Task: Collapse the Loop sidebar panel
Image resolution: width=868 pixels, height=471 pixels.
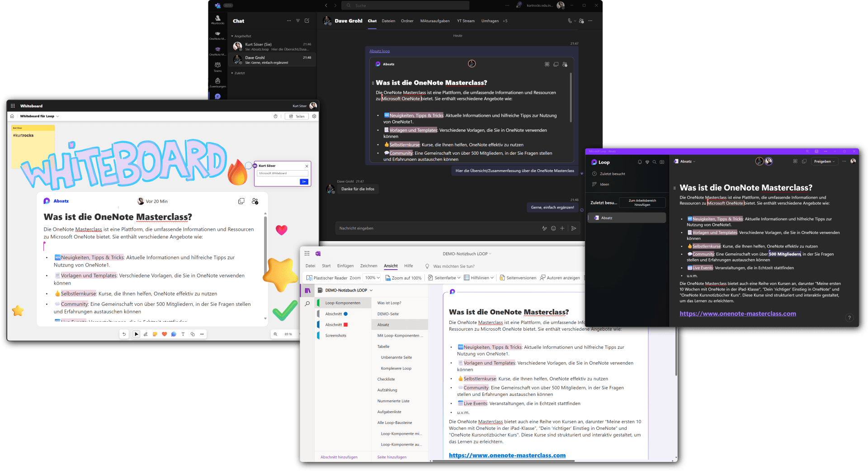Action: point(662,162)
